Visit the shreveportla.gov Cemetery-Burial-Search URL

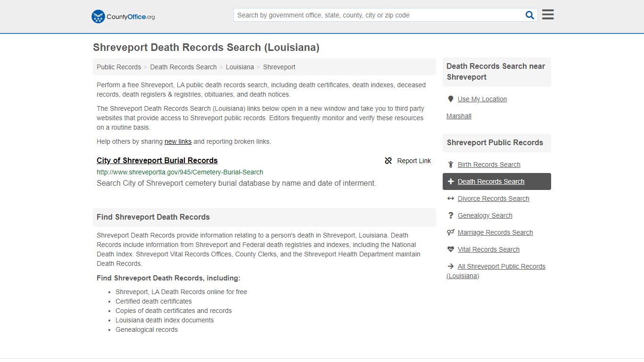point(180,172)
